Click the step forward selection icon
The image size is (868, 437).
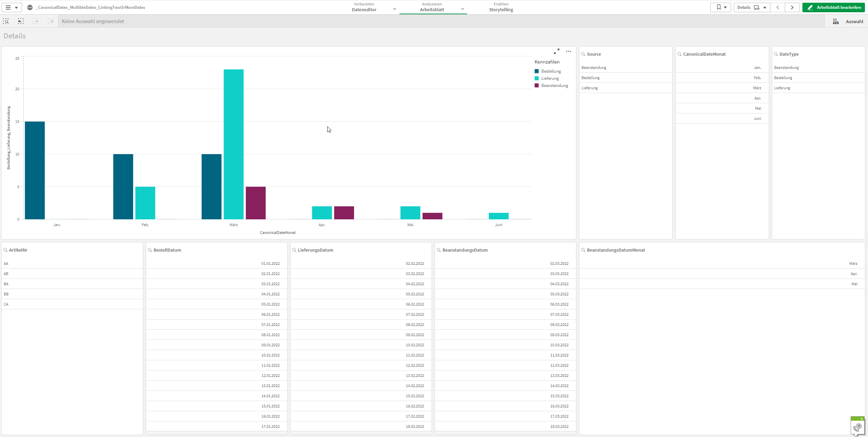(36, 21)
